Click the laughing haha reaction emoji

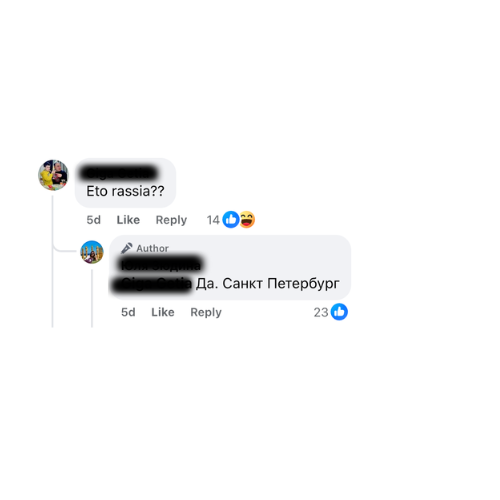coord(247,220)
